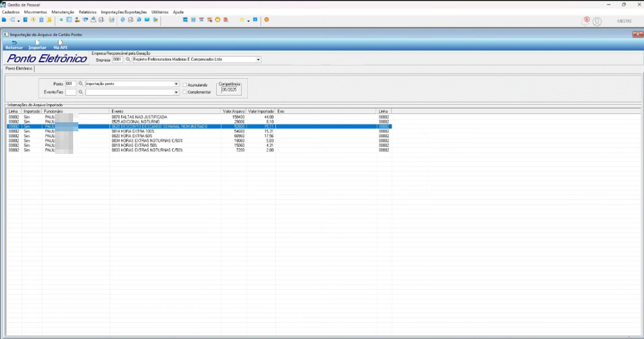Viewport: 644px width, 339px height.
Task: Click the user avatar icon beside MESTRE
Action: [597, 21]
